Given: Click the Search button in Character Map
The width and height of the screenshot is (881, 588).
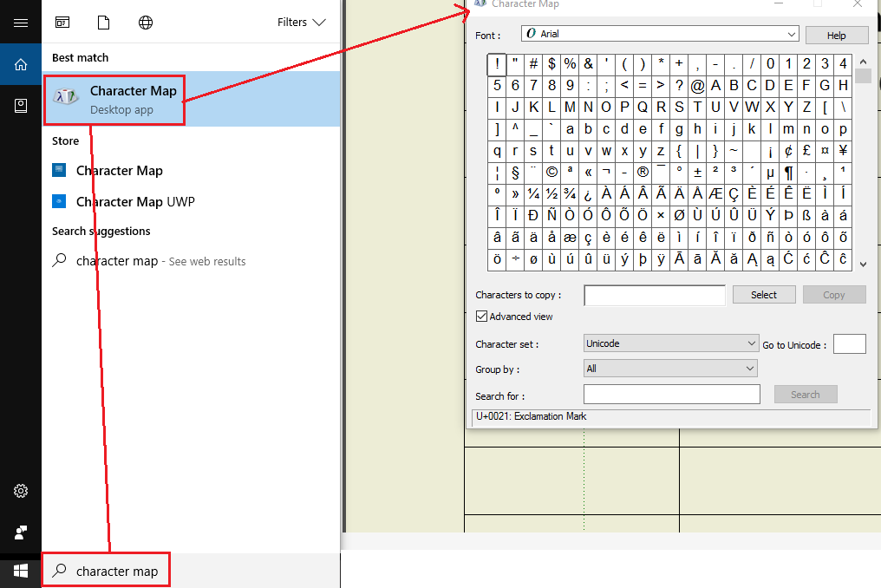Looking at the screenshot, I should [806, 395].
